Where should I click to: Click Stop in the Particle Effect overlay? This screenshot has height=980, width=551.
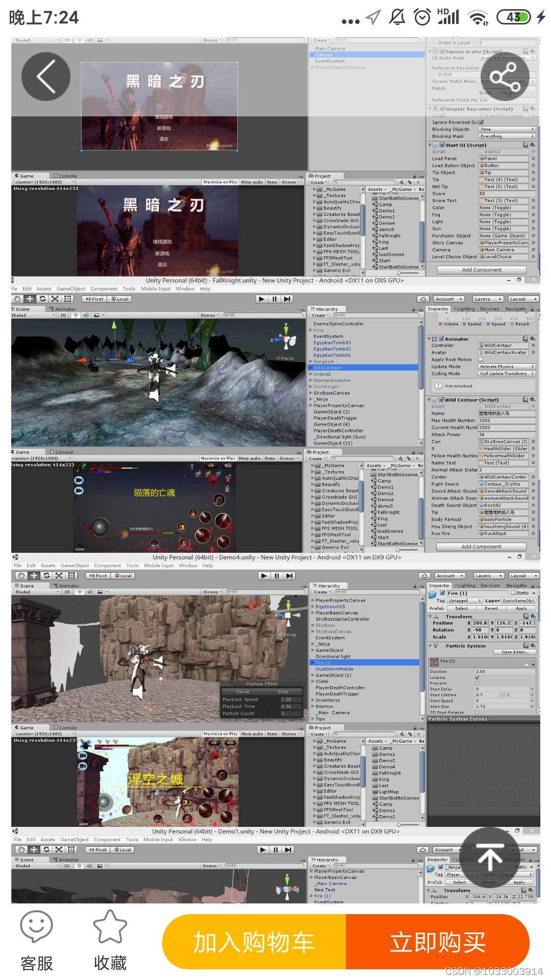point(283,692)
